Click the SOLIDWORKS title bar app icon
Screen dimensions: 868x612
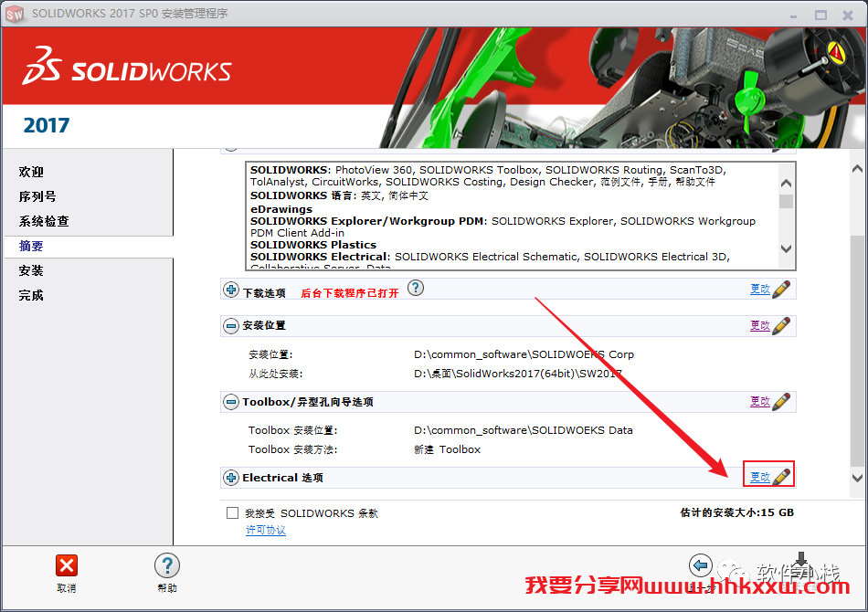click(x=15, y=14)
